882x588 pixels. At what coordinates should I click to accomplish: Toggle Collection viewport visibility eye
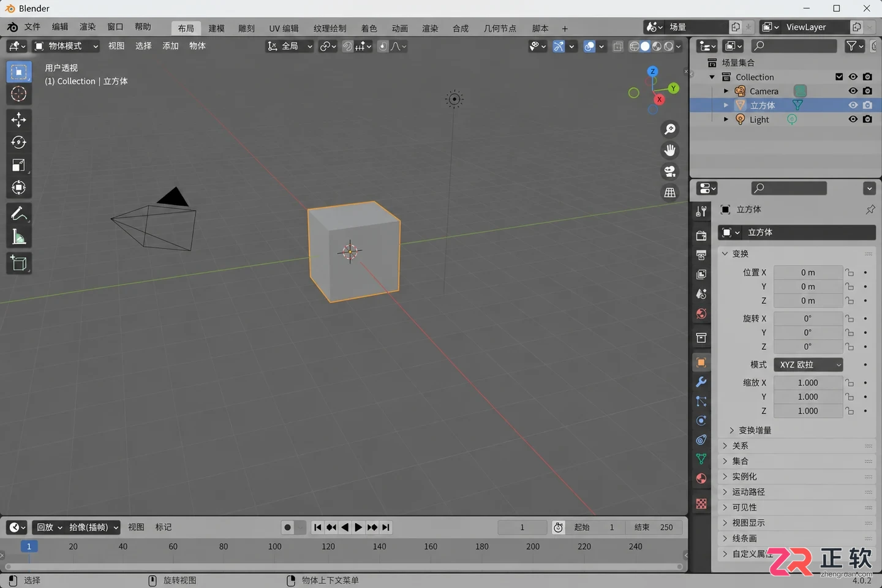click(x=853, y=77)
